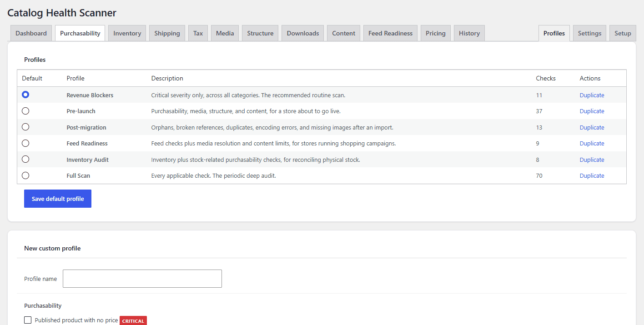Viewport: 644px width, 325px height.
Task: Choose Post-migration as default profile
Action: 25,127
